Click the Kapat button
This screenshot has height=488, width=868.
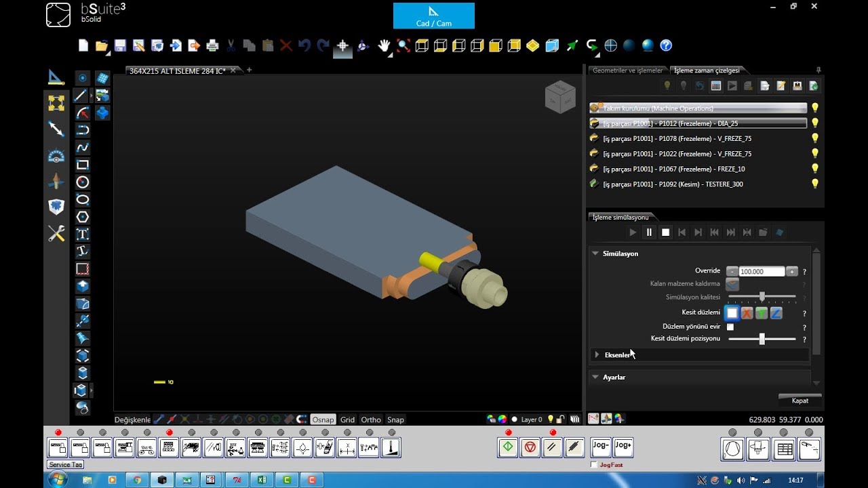(x=800, y=400)
